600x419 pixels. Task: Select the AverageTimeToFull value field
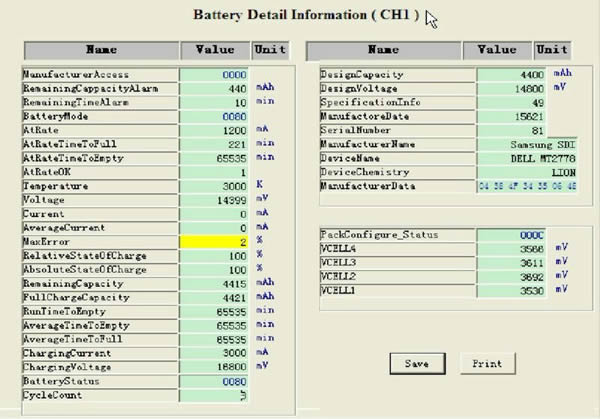pos(214,339)
